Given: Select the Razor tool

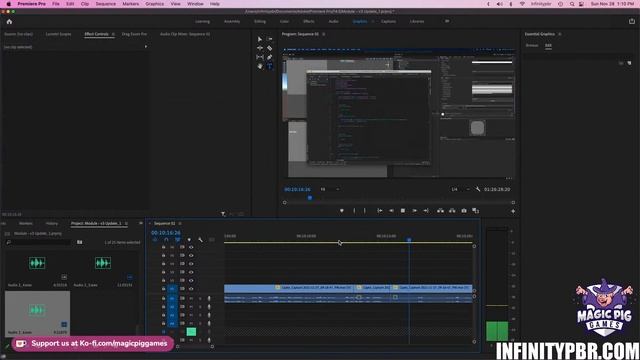Looking at the screenshot, I should point(270,48).
